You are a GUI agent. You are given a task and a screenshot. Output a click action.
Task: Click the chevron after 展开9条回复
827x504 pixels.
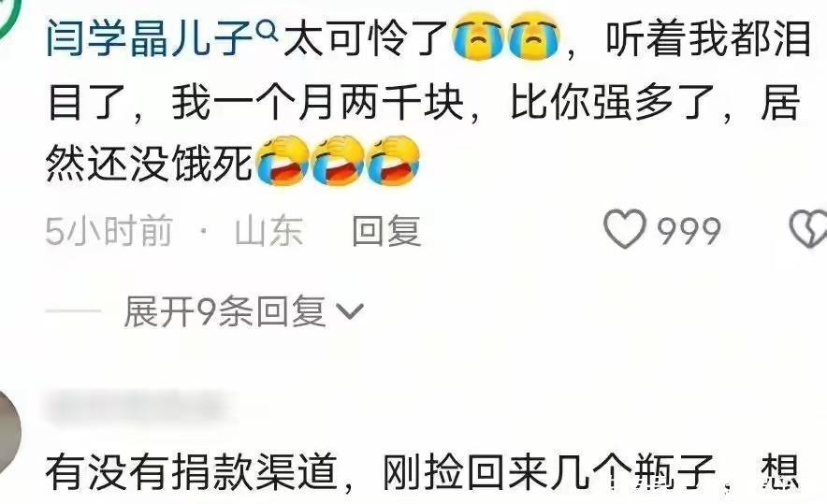click(x=350, y=312)
